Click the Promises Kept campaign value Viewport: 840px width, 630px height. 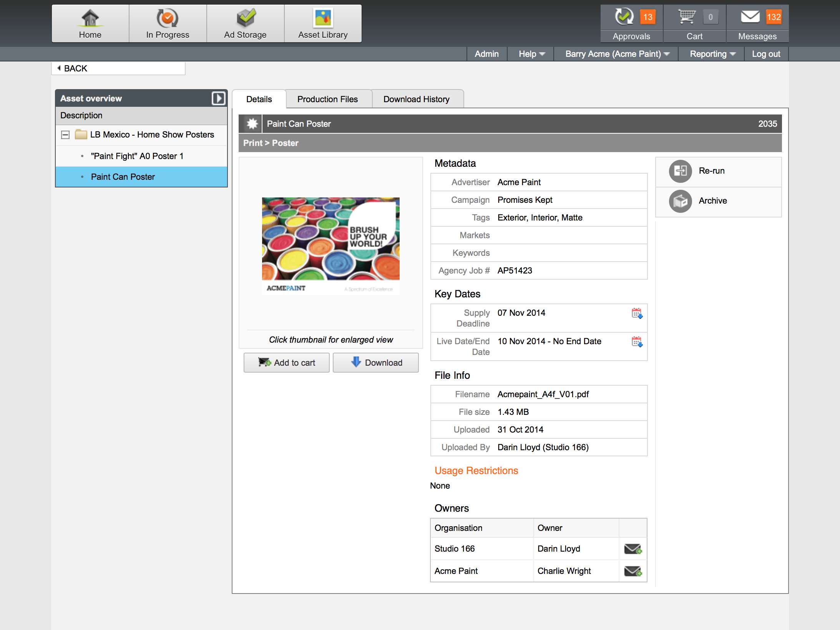(525, 200)
